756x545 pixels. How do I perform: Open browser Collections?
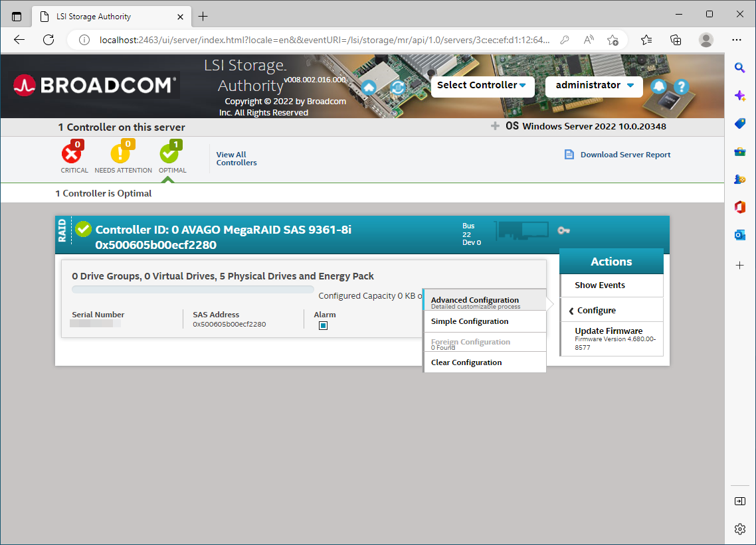pyautogui.click(x=676, y=40)
